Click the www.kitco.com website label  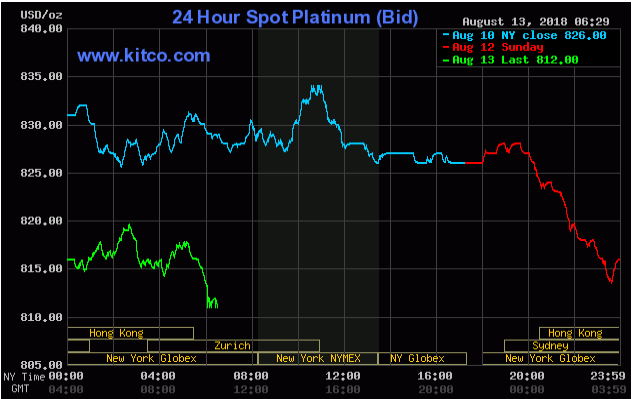(144, 55)
